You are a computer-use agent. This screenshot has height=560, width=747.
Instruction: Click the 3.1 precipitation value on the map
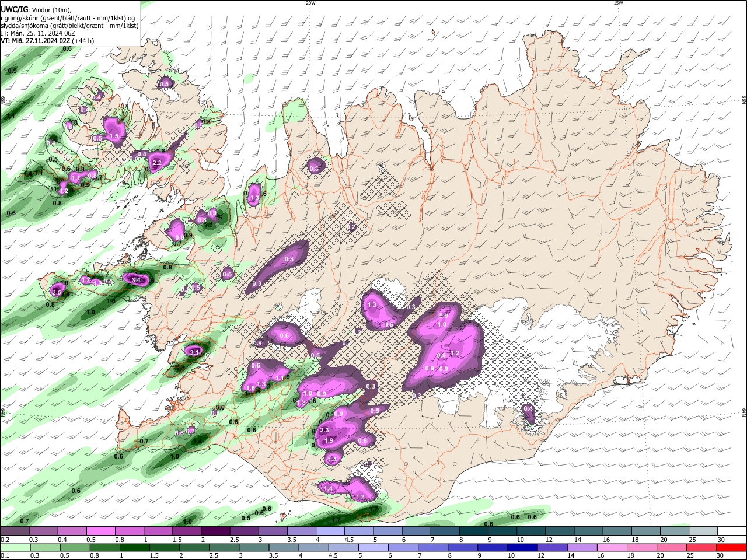[x=194, y=352]
